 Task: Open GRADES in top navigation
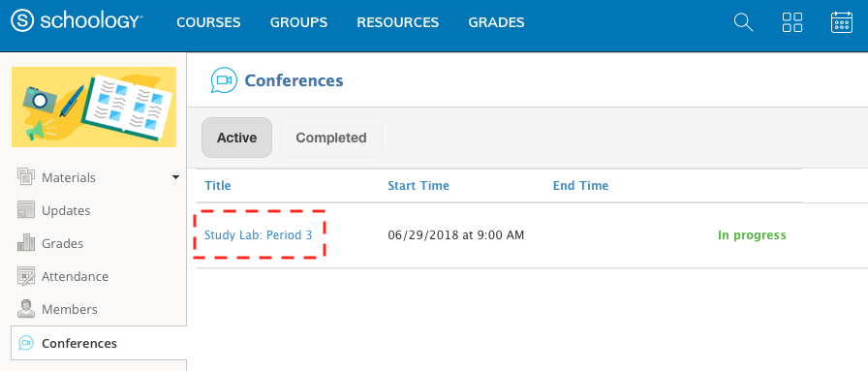coord(497,22)
